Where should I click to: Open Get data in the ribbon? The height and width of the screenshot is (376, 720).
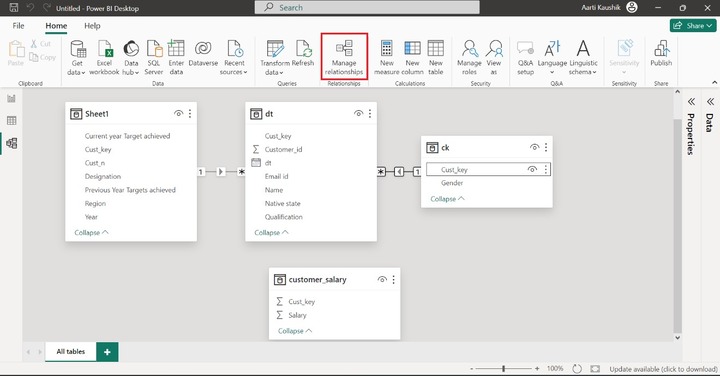(x=77, y=58)
